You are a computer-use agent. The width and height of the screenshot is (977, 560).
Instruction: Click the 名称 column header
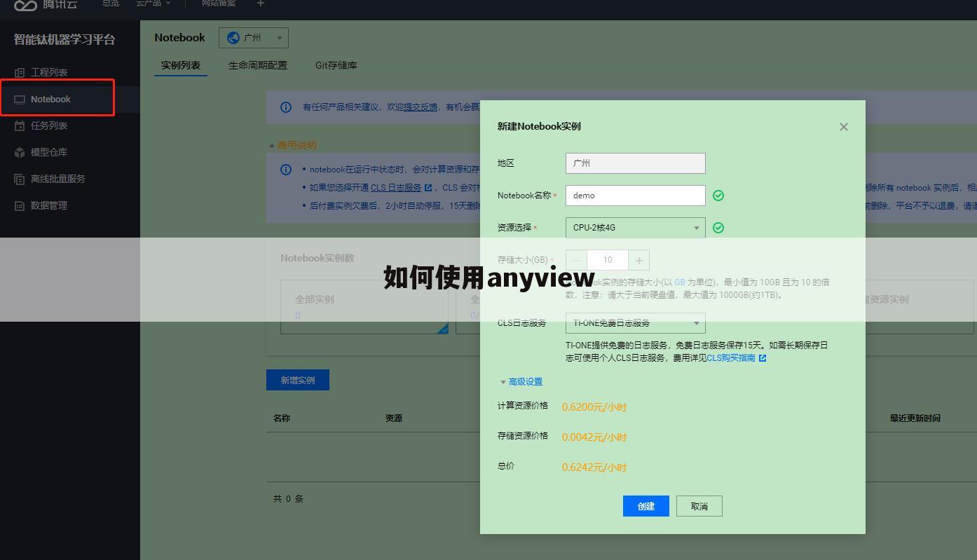click(282, 418)
